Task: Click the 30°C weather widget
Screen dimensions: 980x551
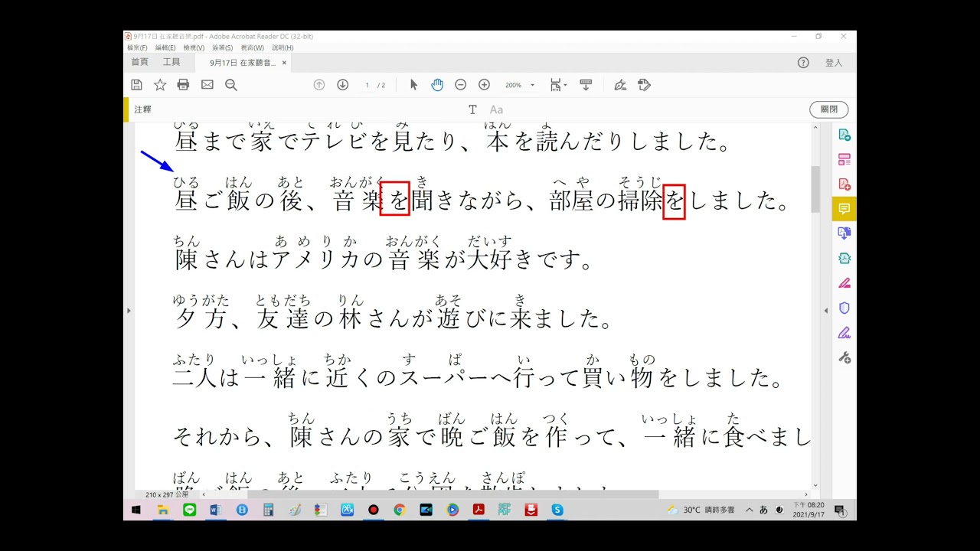Action: click(701, 510)
